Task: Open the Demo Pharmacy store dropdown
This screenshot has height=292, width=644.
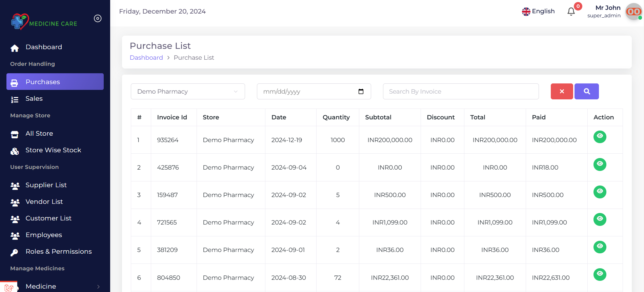Action: [188, 92]
